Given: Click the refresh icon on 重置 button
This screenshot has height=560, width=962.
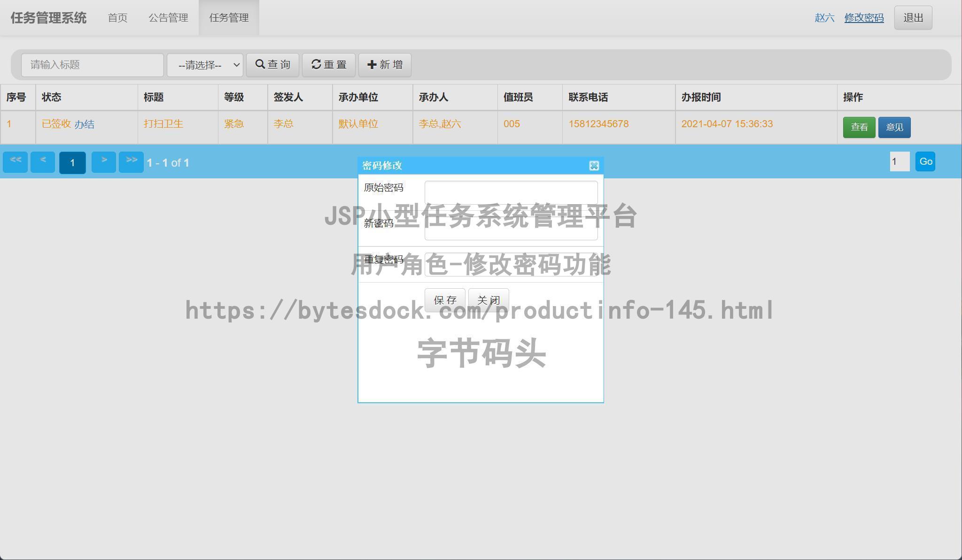Looking at the screenshot, I should point(316,64).
